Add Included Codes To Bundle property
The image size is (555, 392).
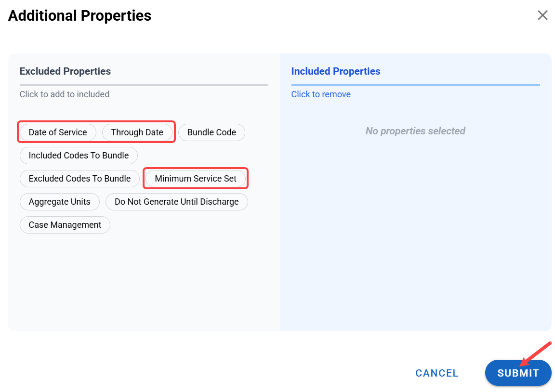pyautogui.click(x=79, y=156)
